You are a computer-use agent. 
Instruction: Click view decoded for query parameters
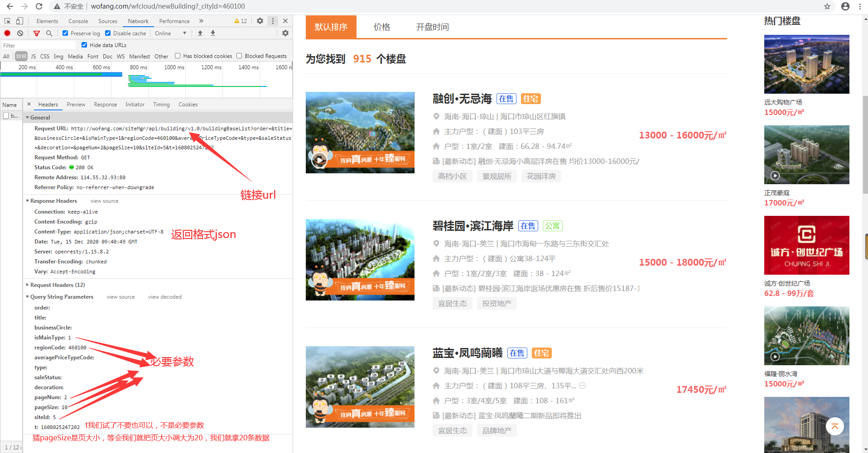pos(165,297)
